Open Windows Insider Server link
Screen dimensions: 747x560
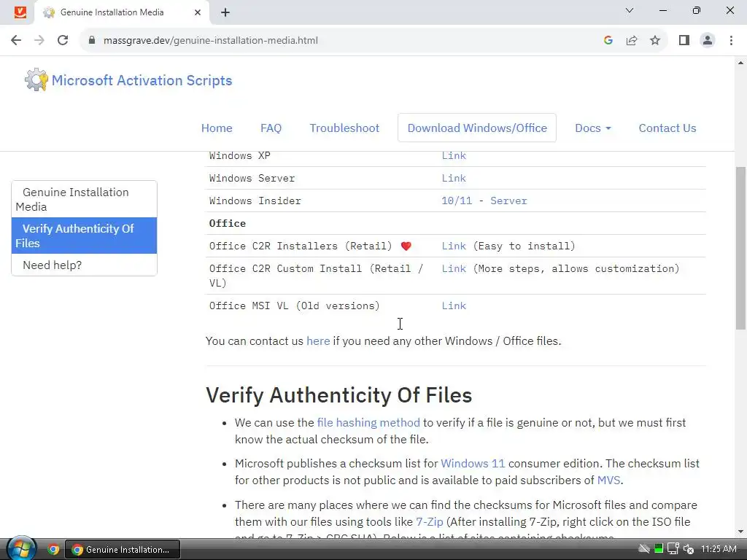click(508, 201)
